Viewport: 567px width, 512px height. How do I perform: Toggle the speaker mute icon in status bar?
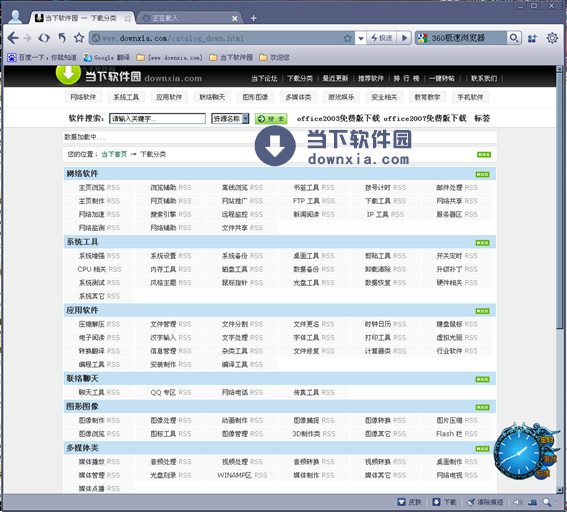[518, 502]
